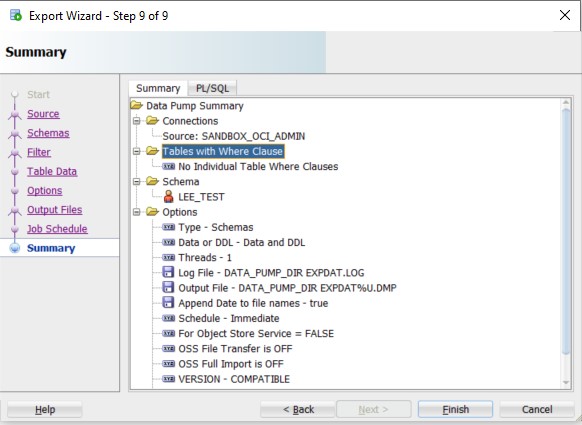This screenshot has width=582, height=425.
Task: Click the Output File disk icon
Action: tap(168, 288)
